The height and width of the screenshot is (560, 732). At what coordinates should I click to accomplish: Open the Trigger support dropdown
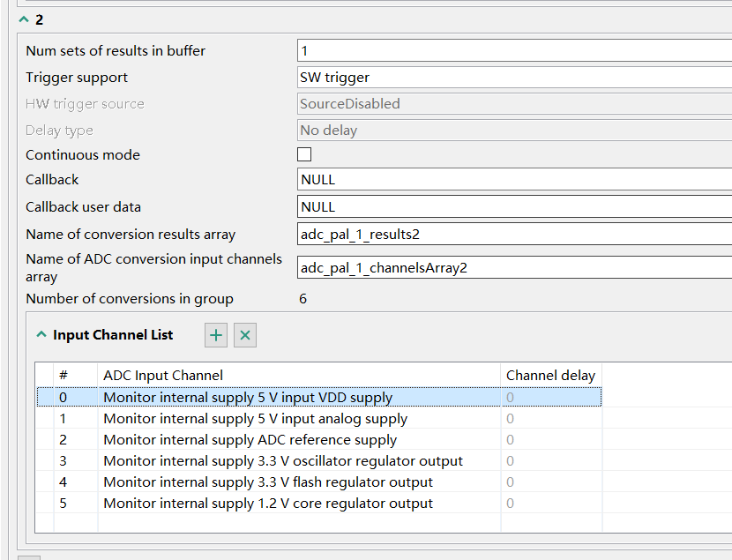click(x=515, y=77)
